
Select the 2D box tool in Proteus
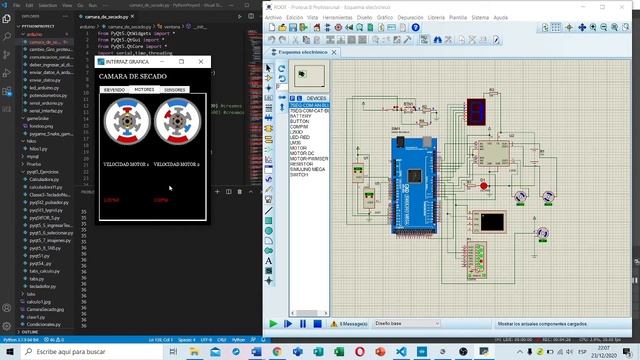pos(269,221)
